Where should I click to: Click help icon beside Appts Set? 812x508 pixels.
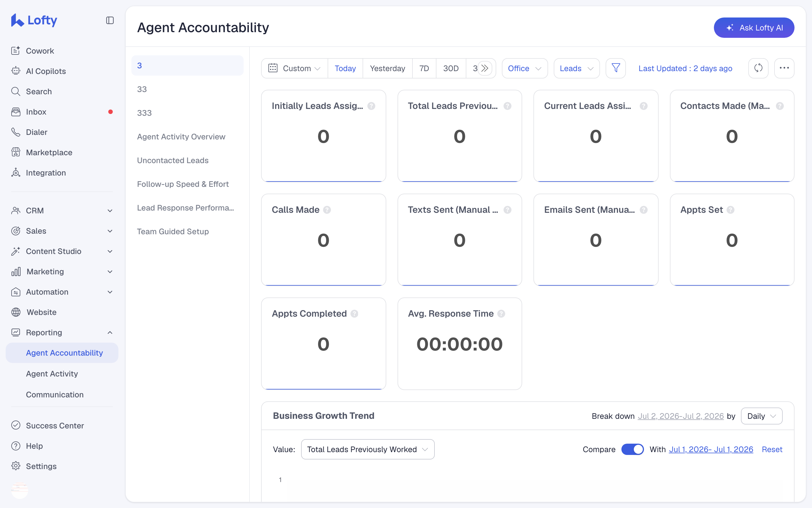click(x=731, y=210)
